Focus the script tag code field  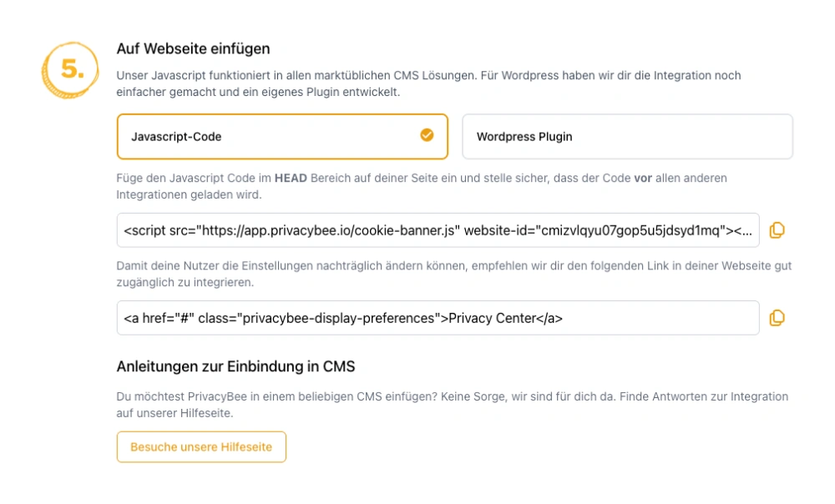click(334, 230)
